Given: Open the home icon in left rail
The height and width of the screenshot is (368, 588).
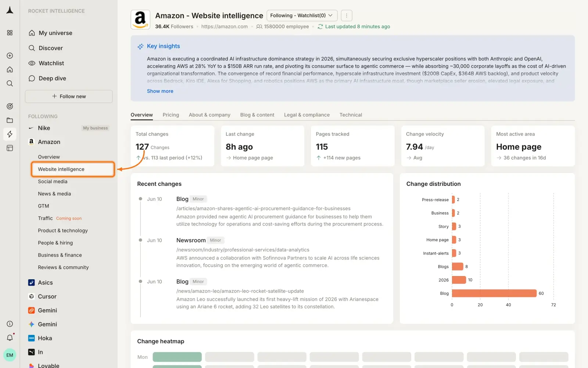Looking at the screenshot, I should pyautogui.click(x=10, y=70).
